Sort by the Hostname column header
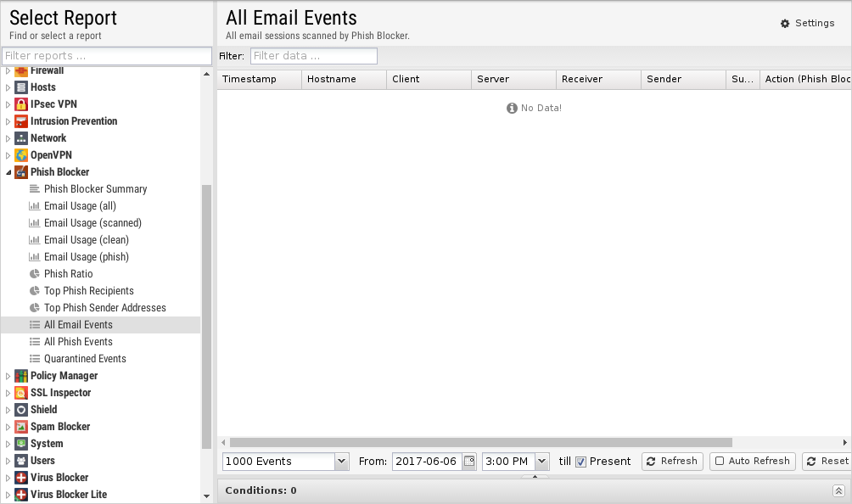852x504 pixels. point(344,79)
